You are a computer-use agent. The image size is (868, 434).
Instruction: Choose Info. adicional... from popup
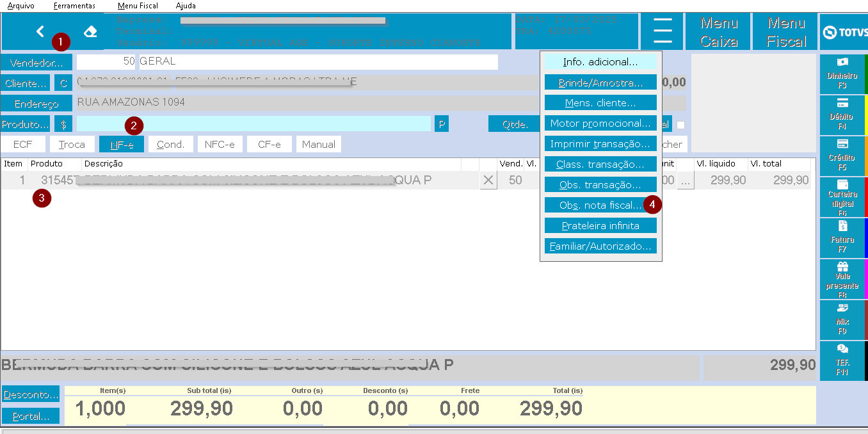pos(600,61)
